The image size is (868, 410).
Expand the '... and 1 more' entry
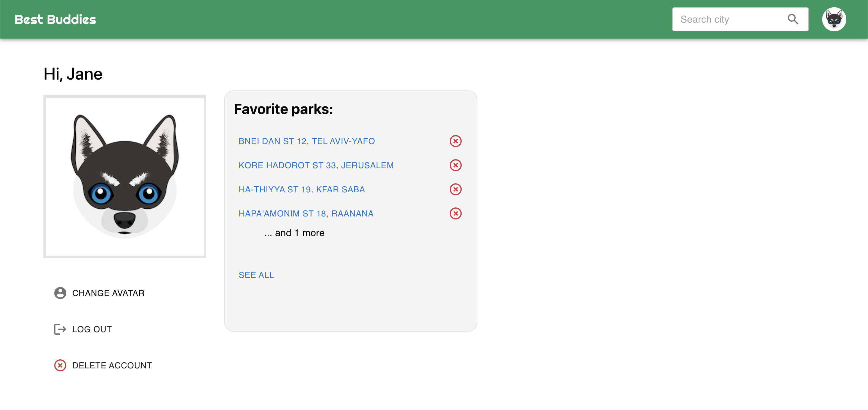pos(294,233)
